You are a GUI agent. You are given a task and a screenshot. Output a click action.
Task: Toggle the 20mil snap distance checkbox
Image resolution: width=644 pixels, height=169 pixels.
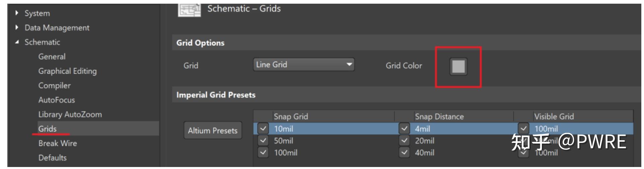(404, 141)
